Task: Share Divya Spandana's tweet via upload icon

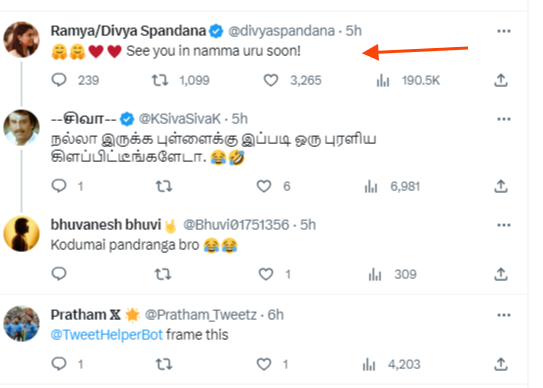Action: [x=501, y=80]
